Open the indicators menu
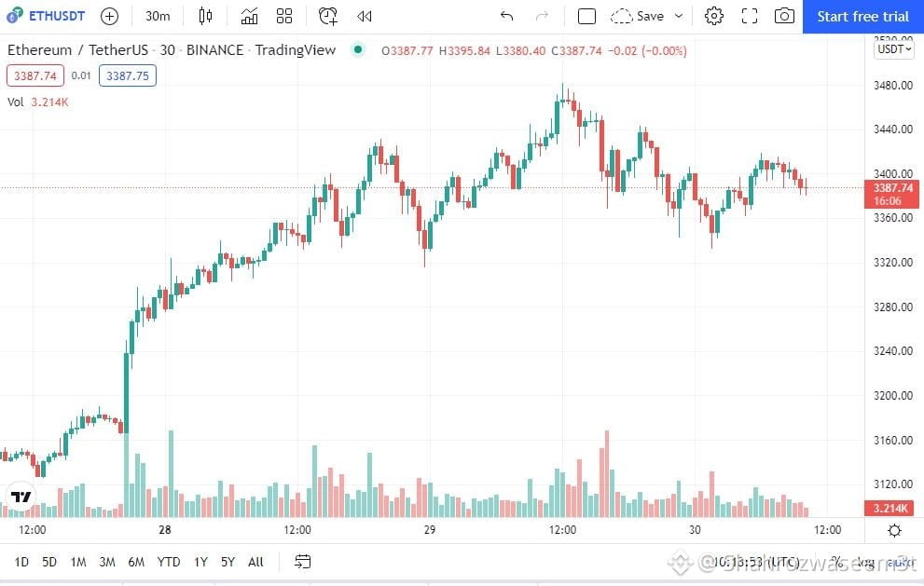Image resolution: width=924 pixels, height=586 pixels. point(249,16)
